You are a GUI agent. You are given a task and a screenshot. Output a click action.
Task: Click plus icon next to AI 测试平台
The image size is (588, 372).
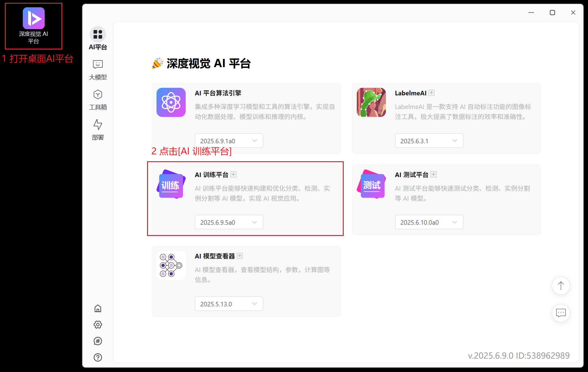pyautogui.click(x=434, y=174)
